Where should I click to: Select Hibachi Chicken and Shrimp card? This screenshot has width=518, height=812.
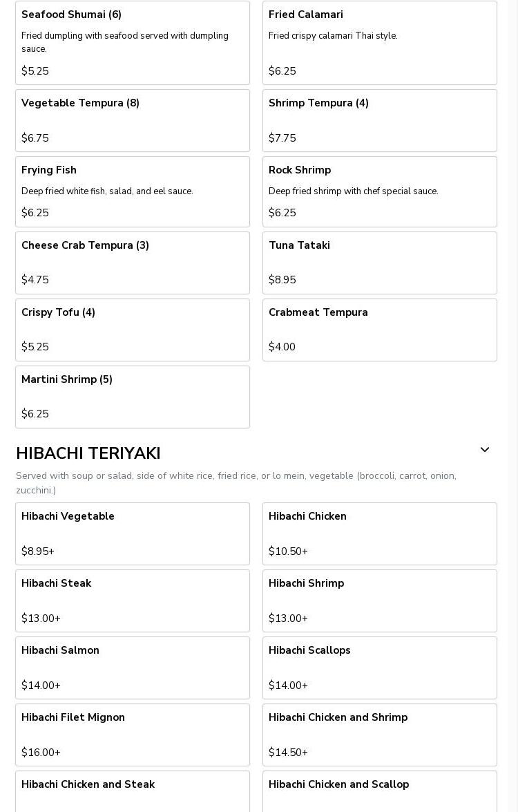click(x=380, y=735)
